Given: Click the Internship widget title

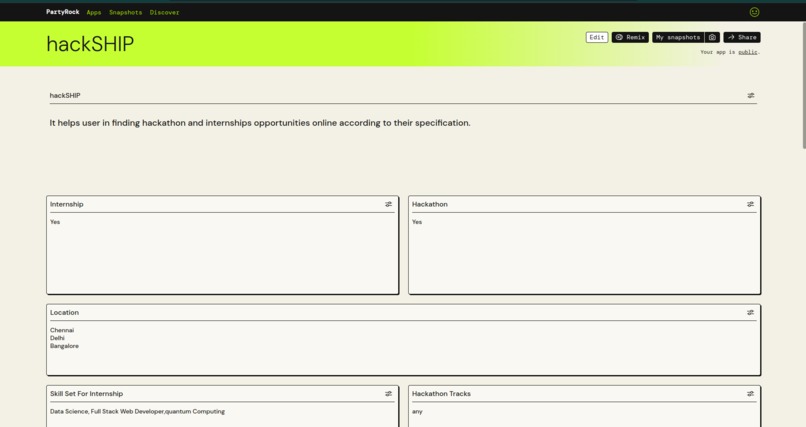Looking at the screenshot, I should [66, 205].
